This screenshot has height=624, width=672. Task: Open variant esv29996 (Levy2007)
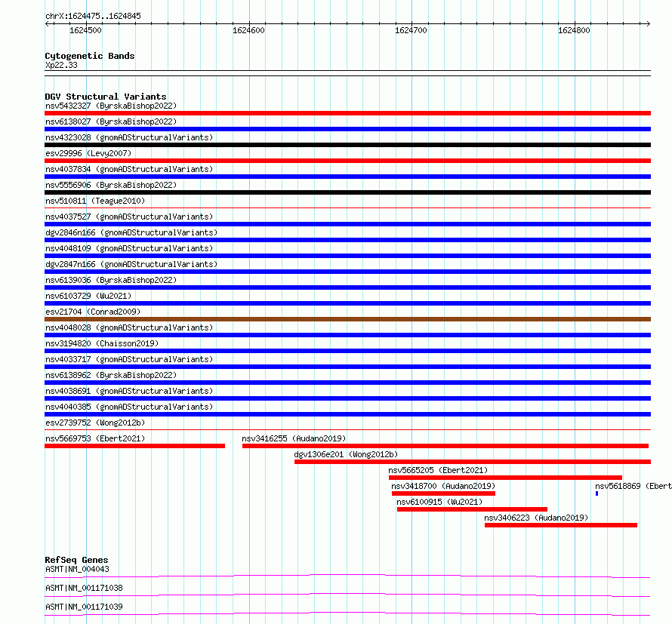(x=88, y=153)
